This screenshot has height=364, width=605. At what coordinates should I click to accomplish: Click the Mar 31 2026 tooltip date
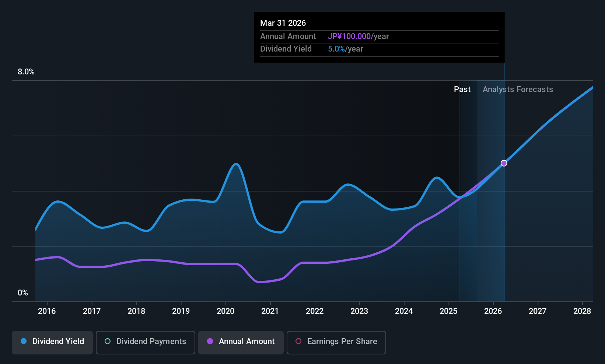[283, 23]
